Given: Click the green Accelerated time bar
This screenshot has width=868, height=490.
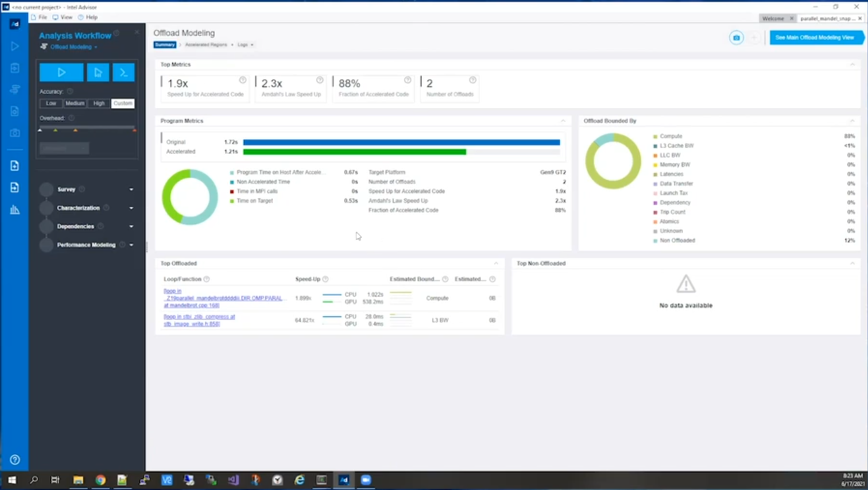Looking at the screenshot, I should (x=354, y=152).
